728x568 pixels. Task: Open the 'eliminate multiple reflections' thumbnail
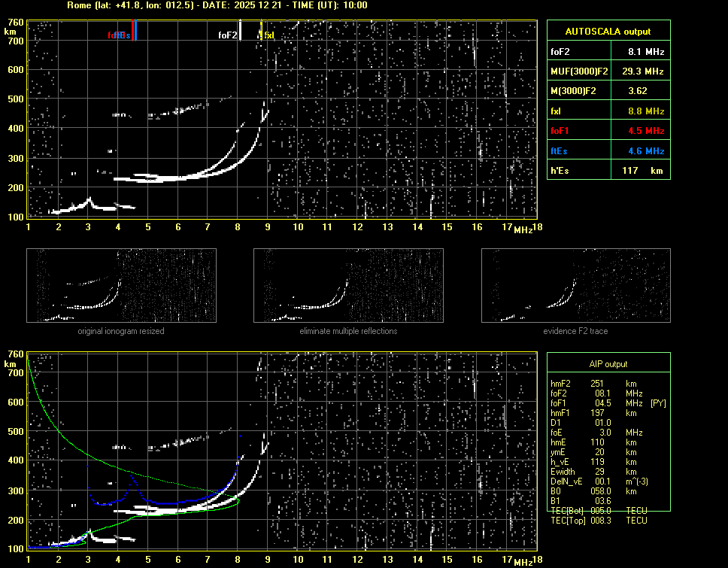point(348,285)
